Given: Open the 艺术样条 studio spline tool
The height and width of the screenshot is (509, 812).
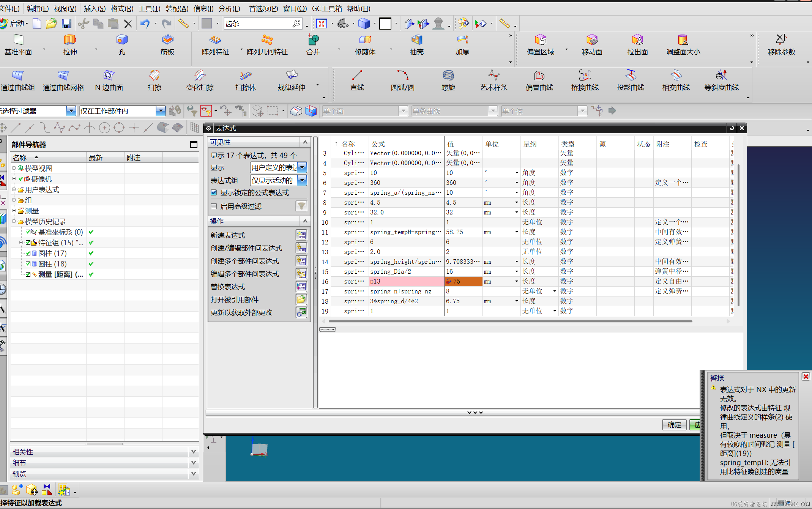Looking at the screenshot, I should pos(494,80).
